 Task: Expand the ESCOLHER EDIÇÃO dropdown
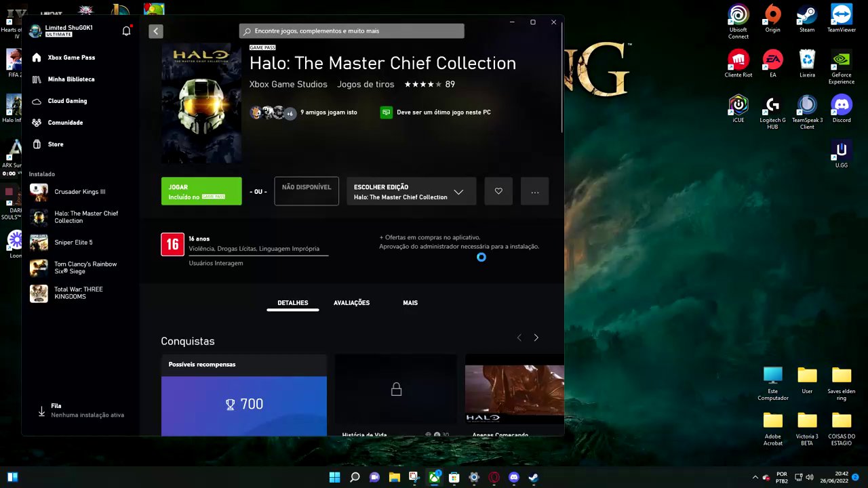pyautogui.click(x=411, y=191)
